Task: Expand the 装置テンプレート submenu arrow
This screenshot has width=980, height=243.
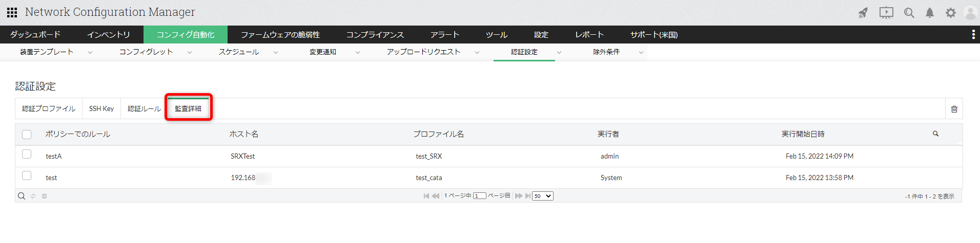Action: tap(90, 52)
